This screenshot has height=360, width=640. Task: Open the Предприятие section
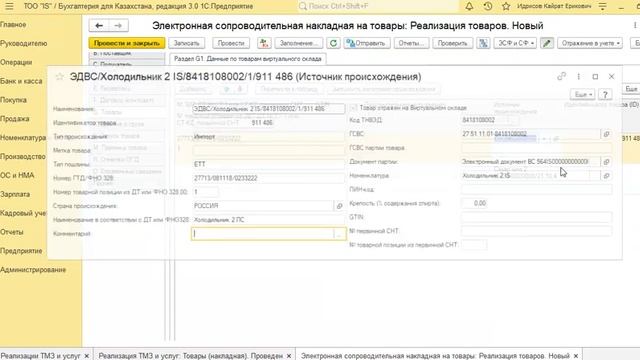pos(21,251)
